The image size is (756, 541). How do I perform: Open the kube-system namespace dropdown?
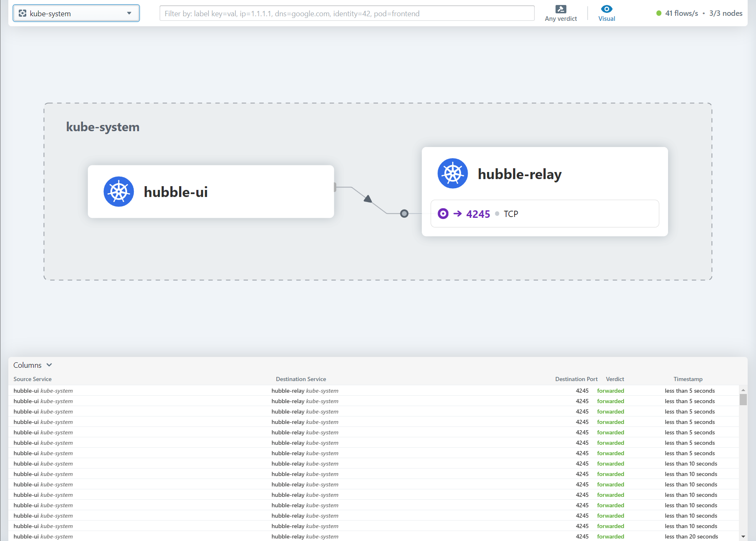(76, 13)
